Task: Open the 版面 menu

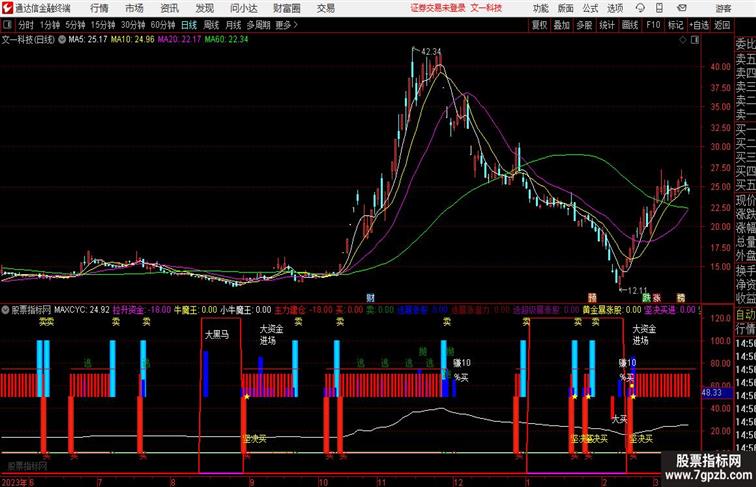Action: (x=565, y=8)
